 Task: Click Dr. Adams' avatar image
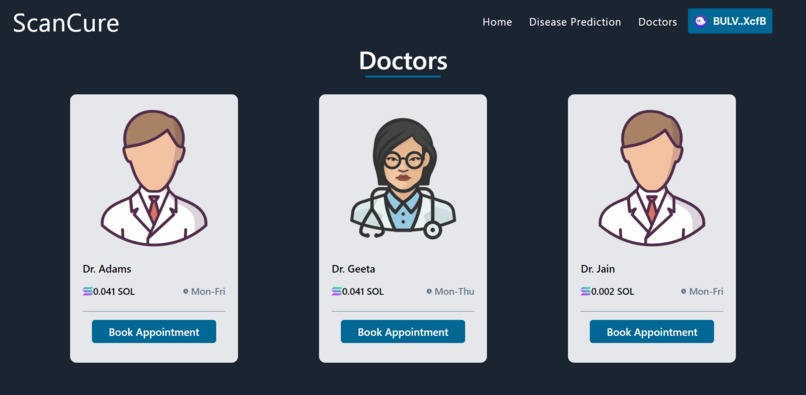(154, 178)
